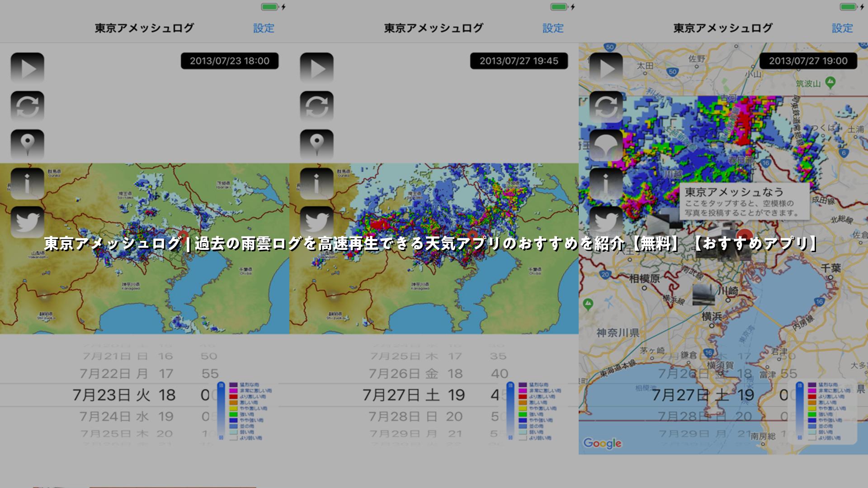Tap the location pin icon in the middle screenshot
868x488 pixels.
(x=317, y=145)
